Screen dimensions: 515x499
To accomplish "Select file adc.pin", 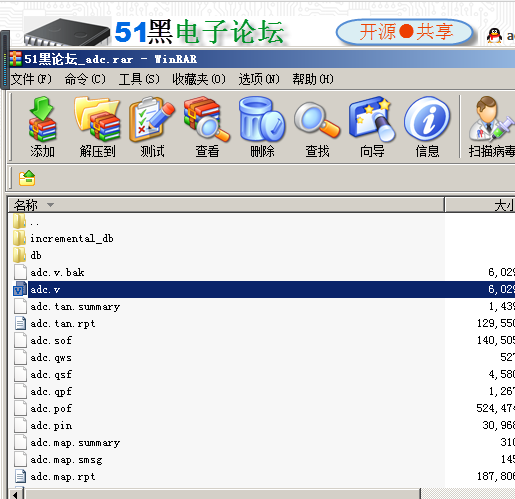I will [51, 425].
